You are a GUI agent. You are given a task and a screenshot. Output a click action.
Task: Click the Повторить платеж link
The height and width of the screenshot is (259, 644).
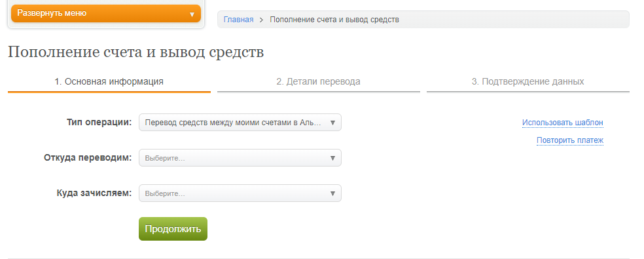(x=570, y=140)
